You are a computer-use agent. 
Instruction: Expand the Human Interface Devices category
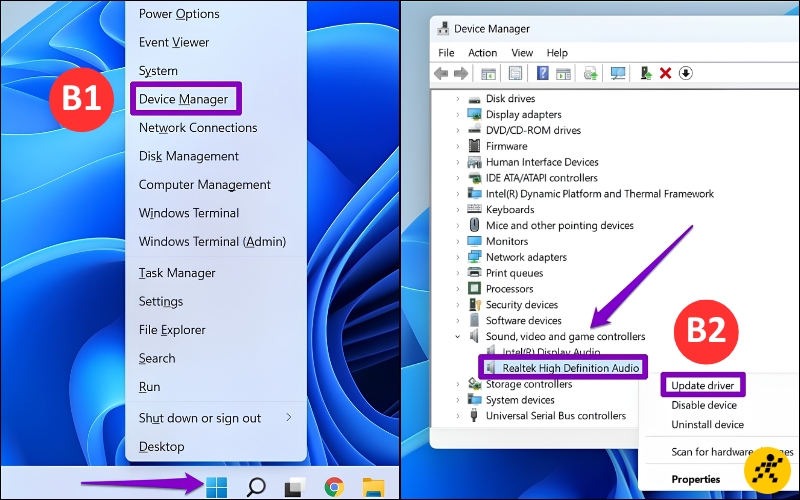pos(458,162)
